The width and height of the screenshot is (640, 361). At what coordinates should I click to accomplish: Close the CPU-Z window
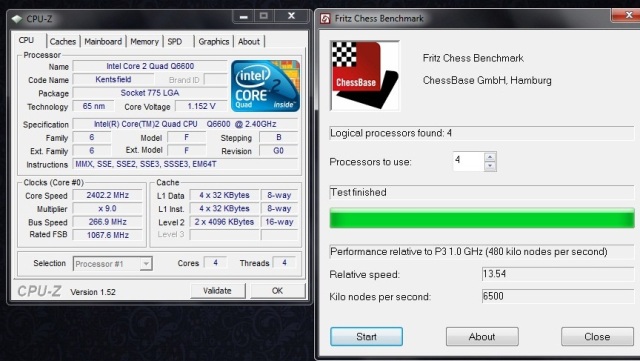click(291, 16)
